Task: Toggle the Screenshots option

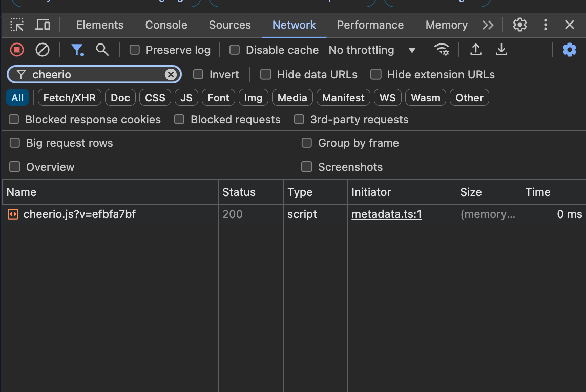Action: click(307, 167)
